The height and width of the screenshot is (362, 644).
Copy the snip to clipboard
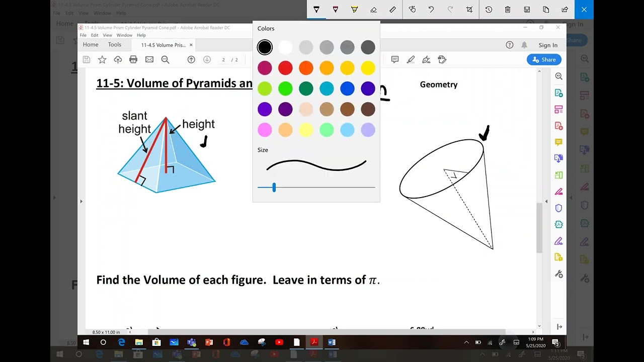point(546,10)
